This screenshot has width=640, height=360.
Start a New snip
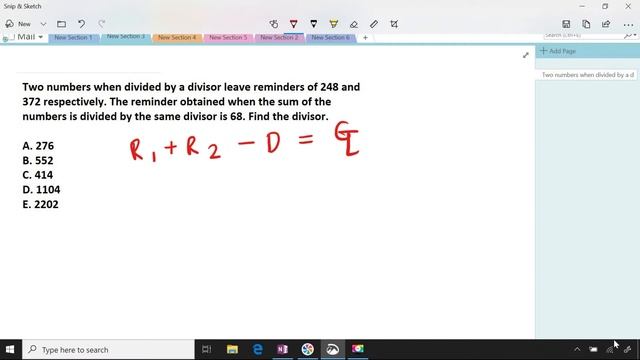[18, 24]
